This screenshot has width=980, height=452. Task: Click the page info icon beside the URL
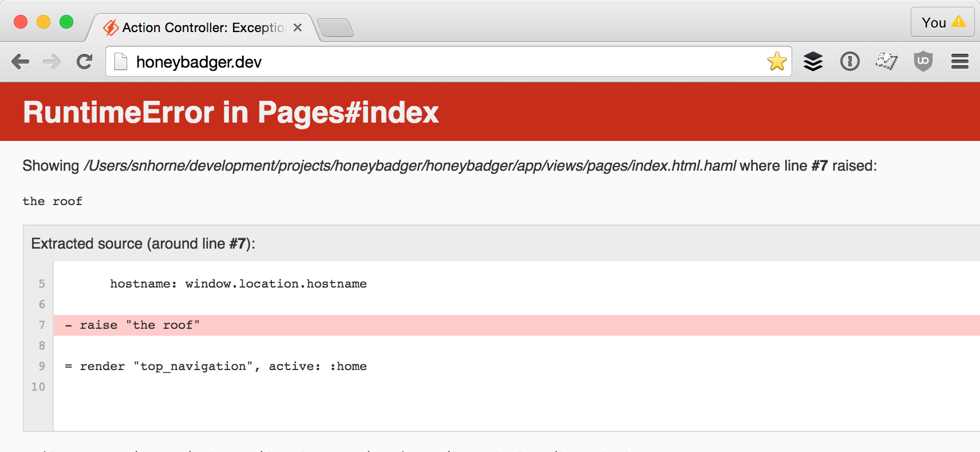tap(121, 61)
